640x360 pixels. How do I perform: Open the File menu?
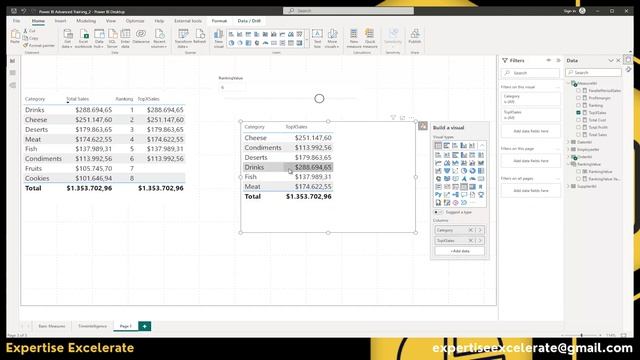[x=16, y=21]
